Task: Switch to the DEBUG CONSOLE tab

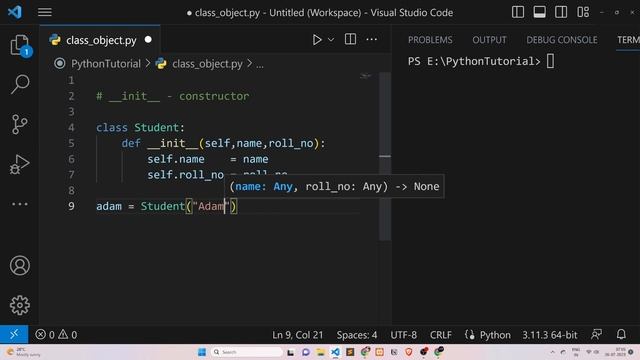Action: (x=562, y=40)
